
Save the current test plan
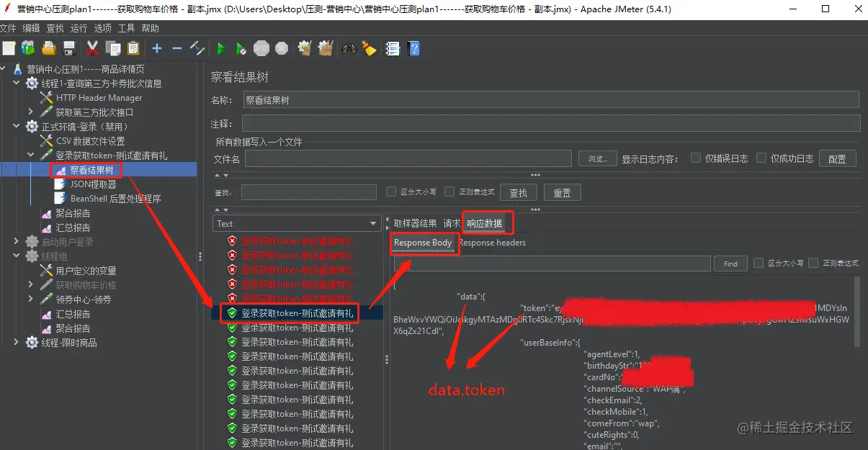[68, 48]
